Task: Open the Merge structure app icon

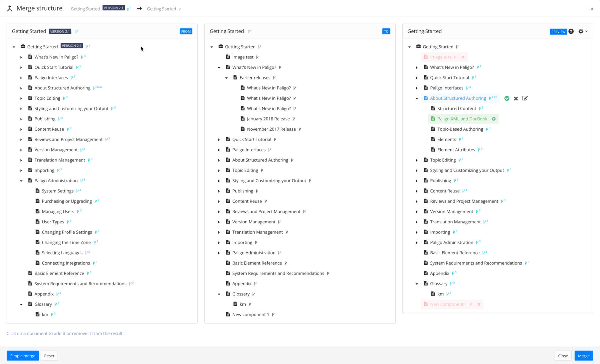Action: [x=10, y=8]
